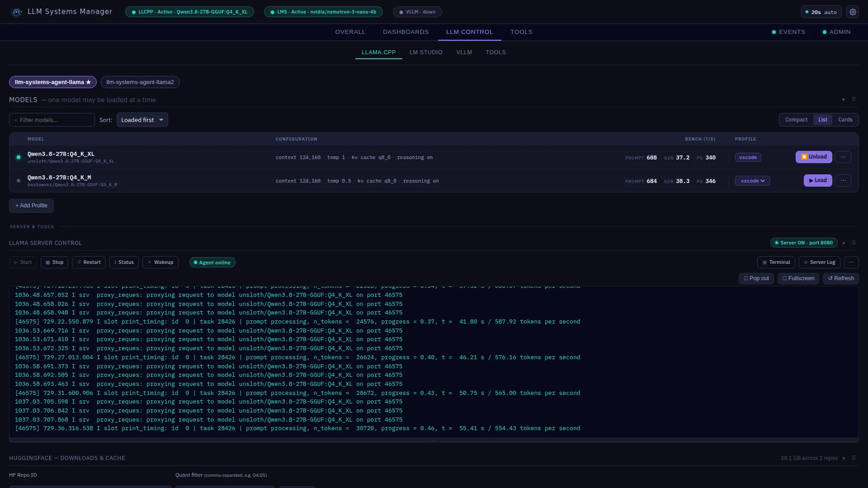Open the top TOOLS tab

coord(521,32)
